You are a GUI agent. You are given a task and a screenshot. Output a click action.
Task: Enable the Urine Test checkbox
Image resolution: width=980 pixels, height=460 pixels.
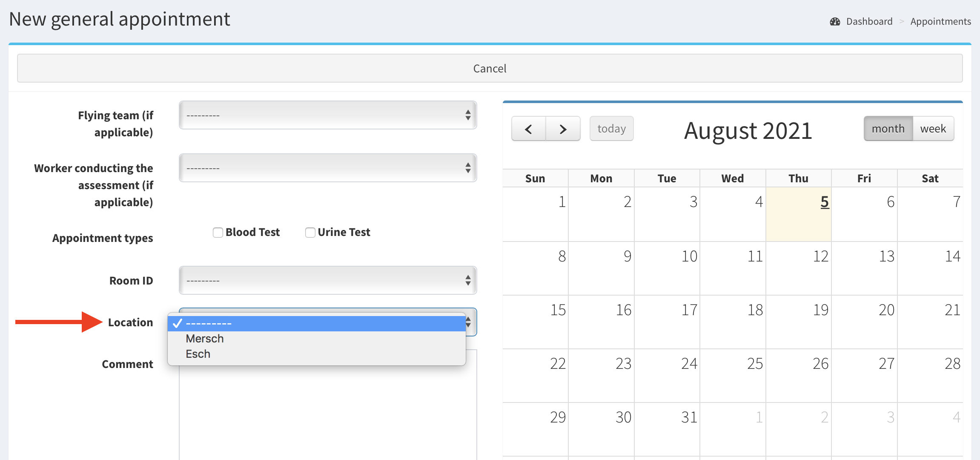click(x=310, y=233)
